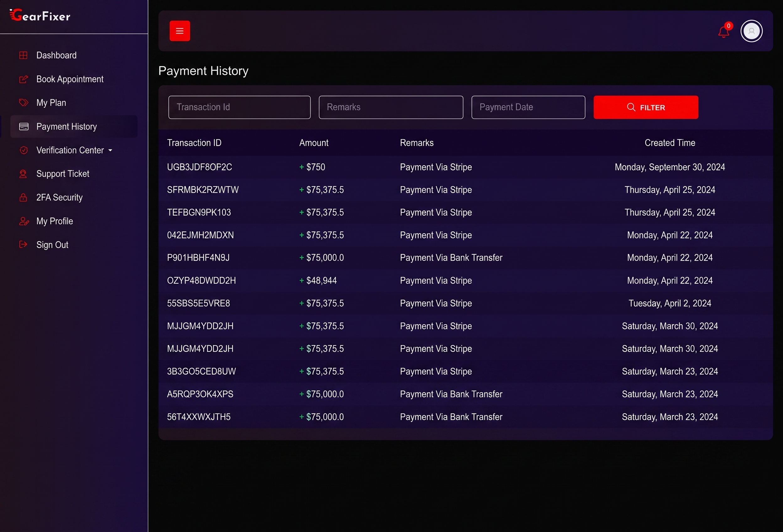Click the Verification Center badge icon
Screen dimensions: 783x532
click(x=24, y=150)
